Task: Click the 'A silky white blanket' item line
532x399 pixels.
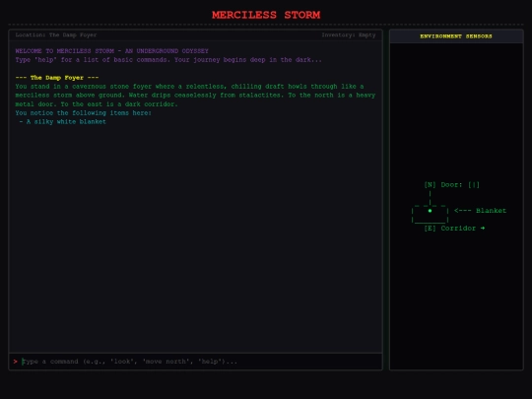Action: pos(62,121)
